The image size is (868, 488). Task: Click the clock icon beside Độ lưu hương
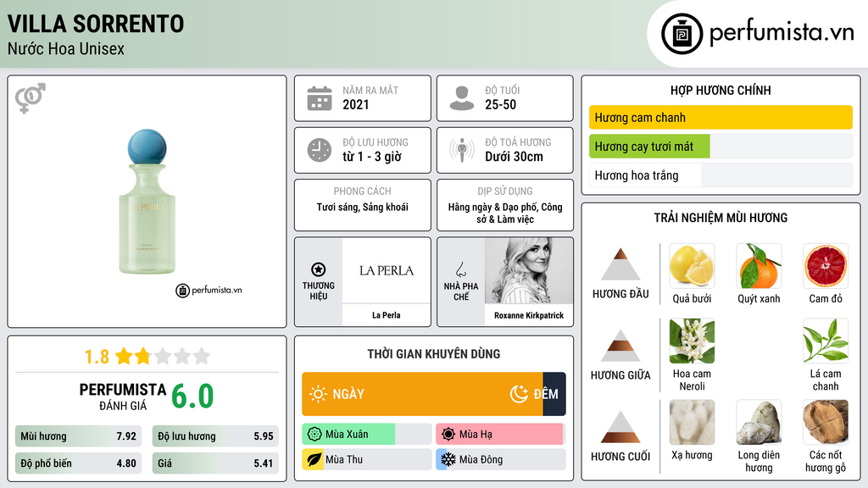pyautogui.click(x=320, y=150)
